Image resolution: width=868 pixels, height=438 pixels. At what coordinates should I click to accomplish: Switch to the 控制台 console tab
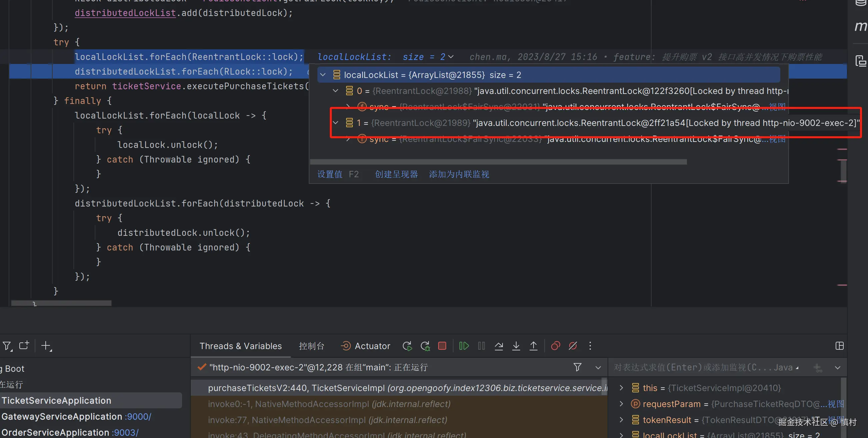tap(311, 346)
